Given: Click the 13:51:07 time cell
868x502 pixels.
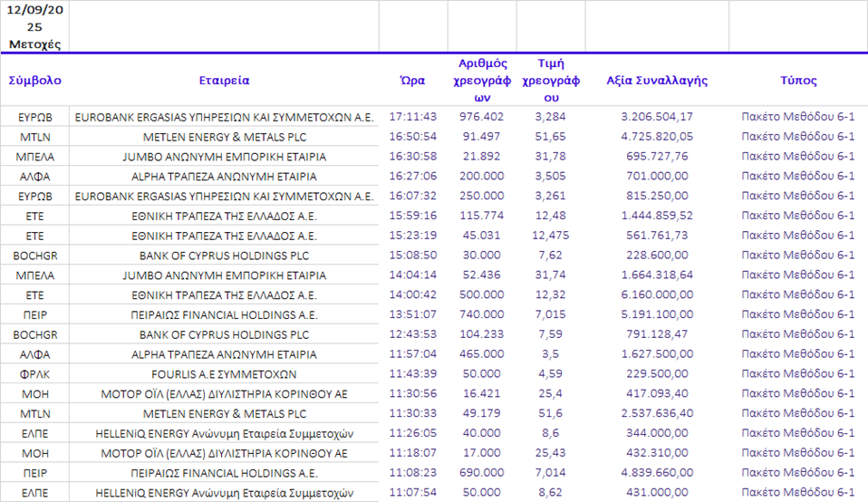Looking at the screenshot, I should 413,315.
